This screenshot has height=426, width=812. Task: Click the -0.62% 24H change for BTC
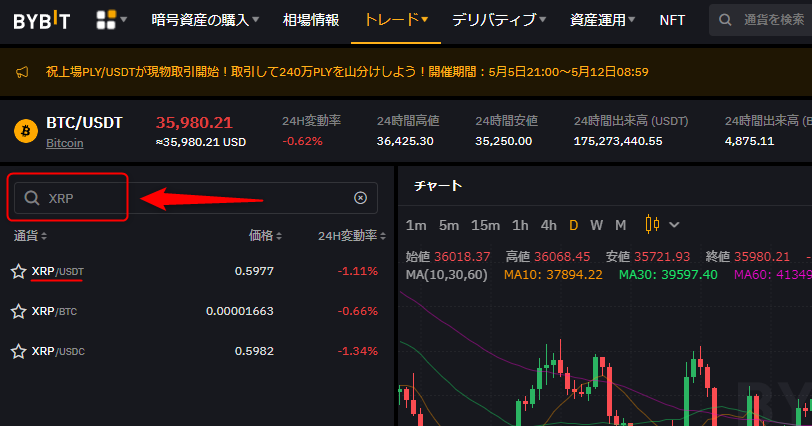pos(302,141)
